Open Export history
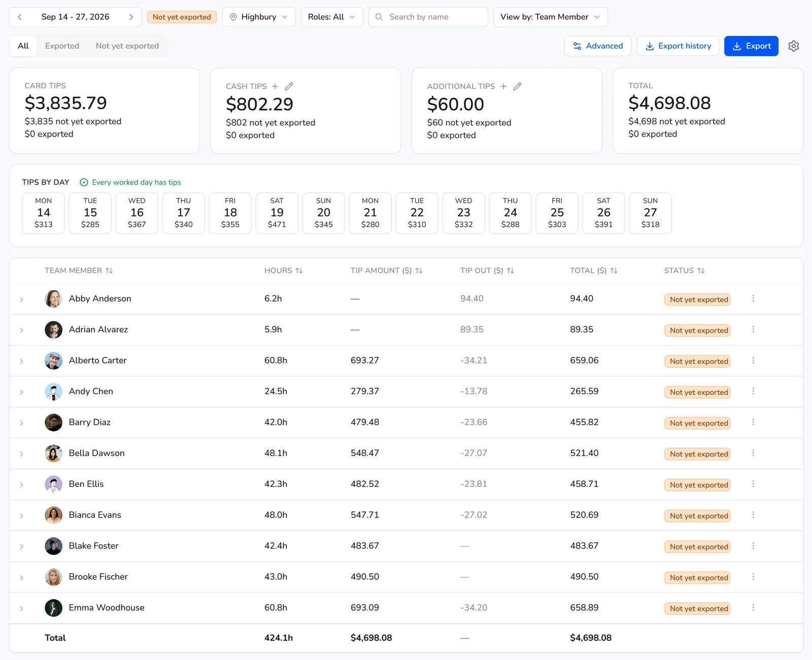Viewport: 812px width, 660px height. pos(678,46)
